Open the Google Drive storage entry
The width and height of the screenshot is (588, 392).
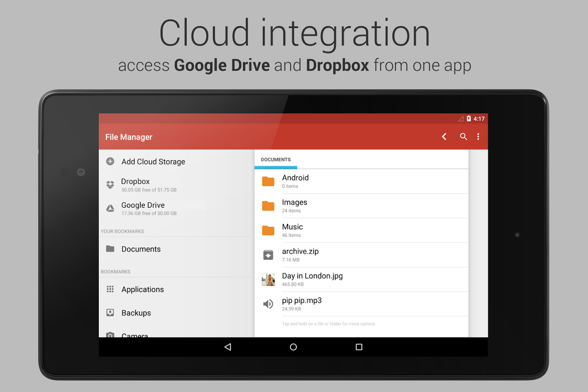pos(176,209)
